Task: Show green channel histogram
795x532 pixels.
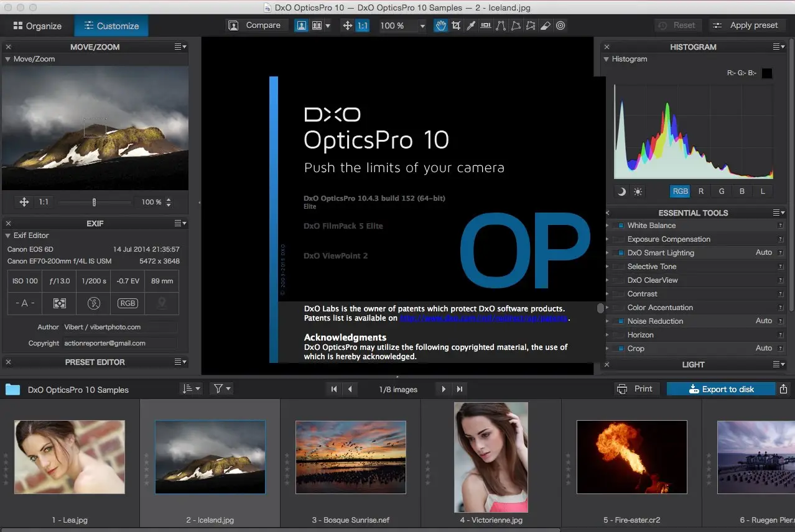Action: [722, 191]
